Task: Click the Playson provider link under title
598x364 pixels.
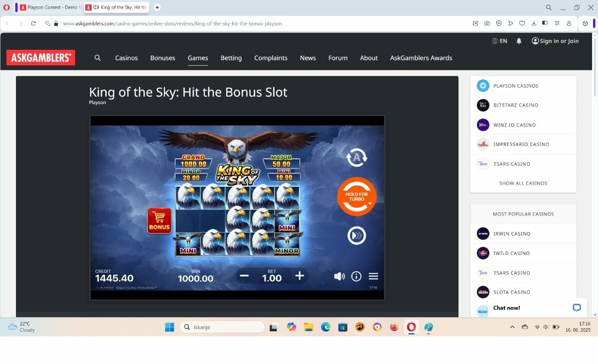Action: click(x=97, y=103)
